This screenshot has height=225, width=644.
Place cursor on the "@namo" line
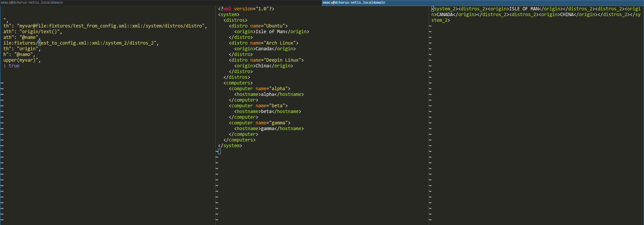point(19,54)
